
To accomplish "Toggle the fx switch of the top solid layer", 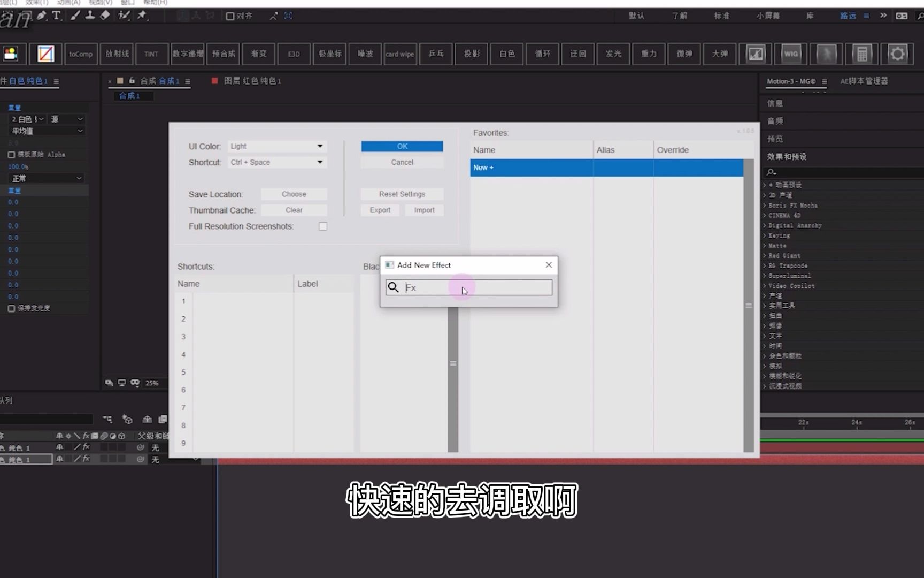I will (x=86, y=447).
